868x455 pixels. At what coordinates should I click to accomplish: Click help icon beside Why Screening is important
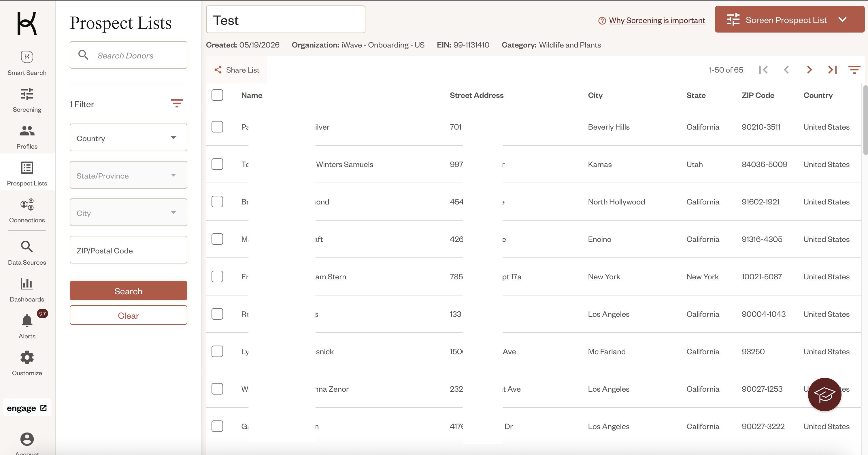[602, 20]
